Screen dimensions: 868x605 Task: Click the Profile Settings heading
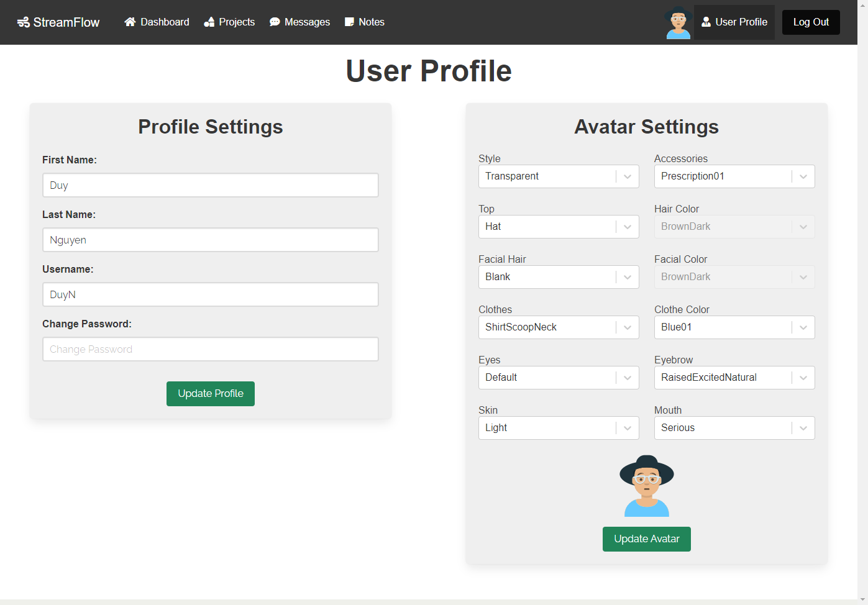point(211,127)
